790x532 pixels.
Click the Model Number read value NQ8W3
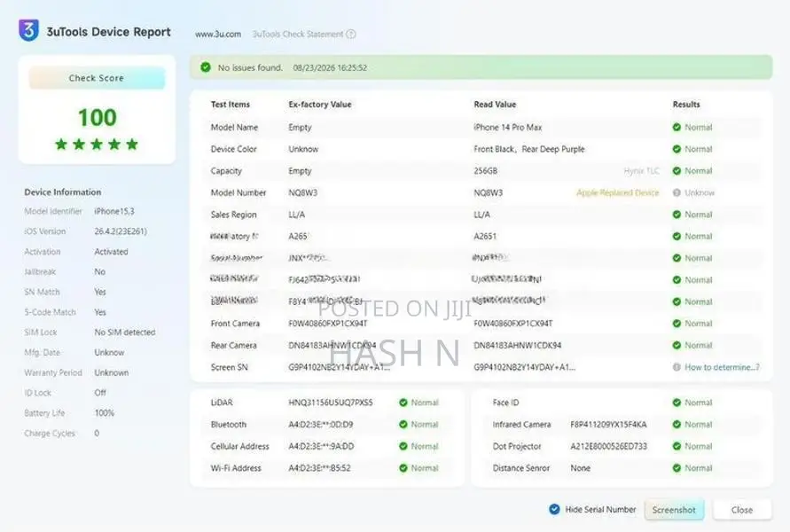489,192
